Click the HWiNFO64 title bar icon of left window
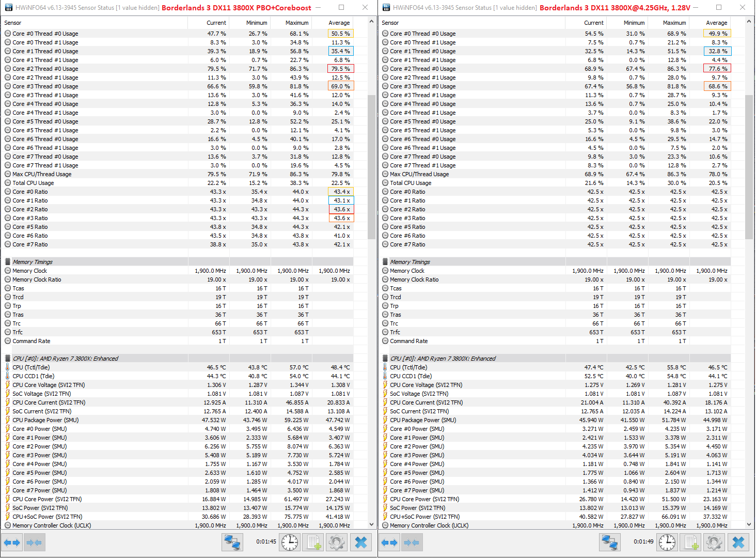Viewport: 756px width, 558px height. (8, 8)
